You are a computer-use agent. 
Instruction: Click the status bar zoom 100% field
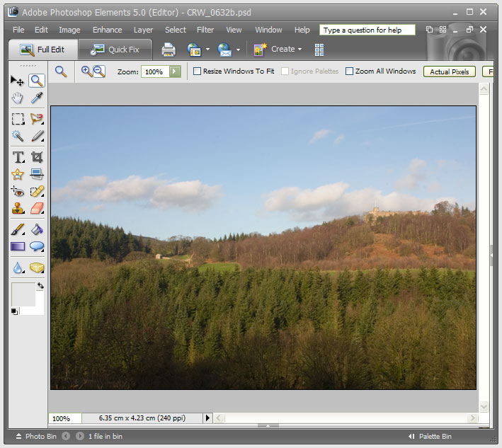point(65,418)
